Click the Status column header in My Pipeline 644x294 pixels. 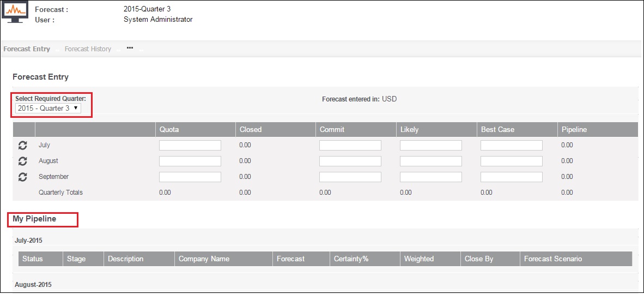[40, 259]
